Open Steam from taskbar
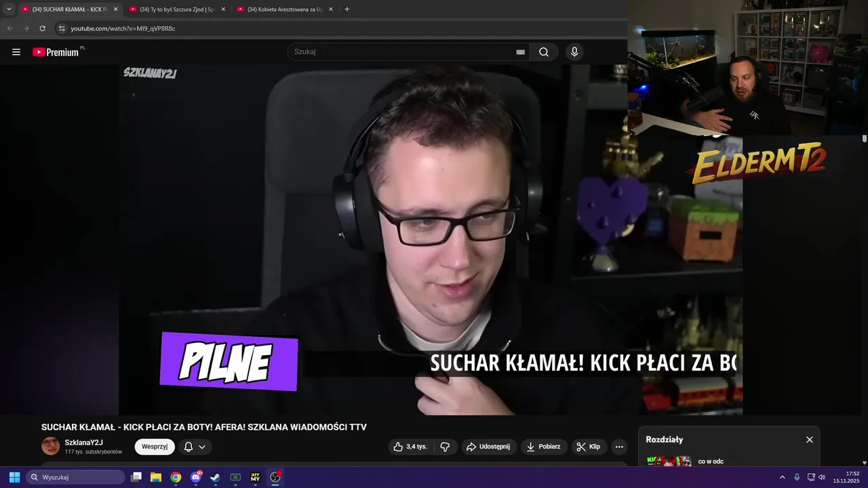Screen dimensions: 868x488 [x=216, y=477]
